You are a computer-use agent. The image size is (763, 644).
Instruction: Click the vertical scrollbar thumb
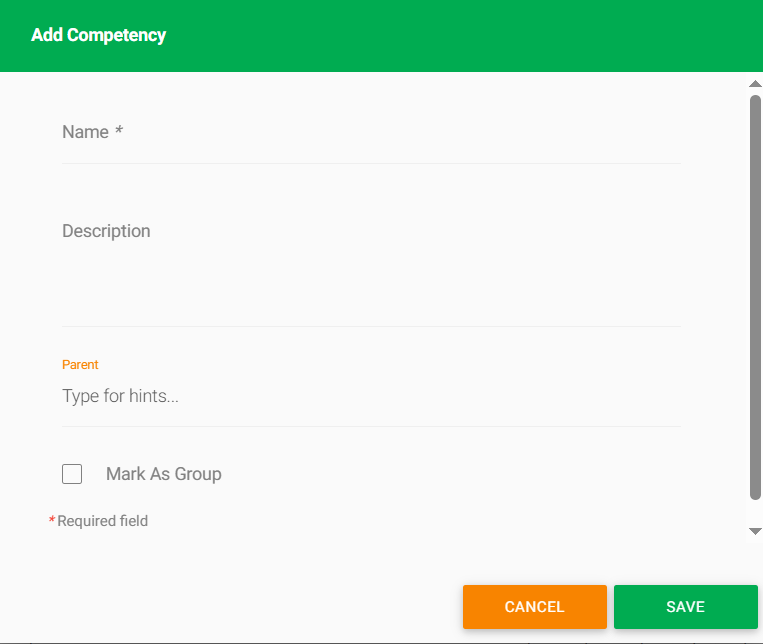(755, 297)
